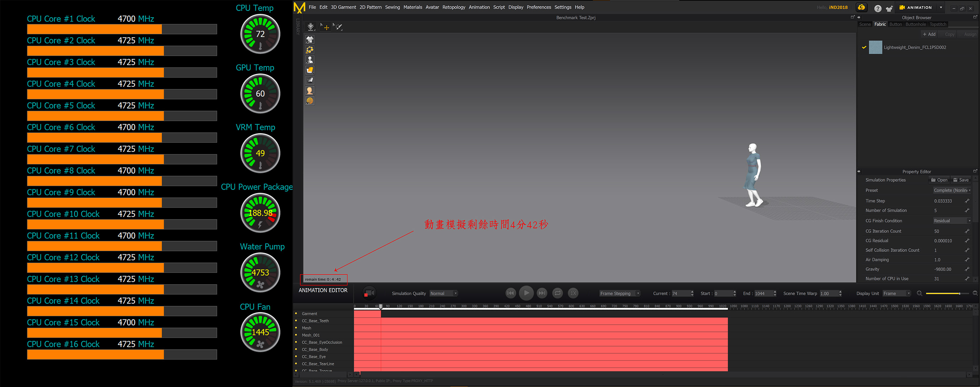The height and width of the screenshot is (387, 980).
Task: Switch to the Scene tab
Action: pos(865,24)
